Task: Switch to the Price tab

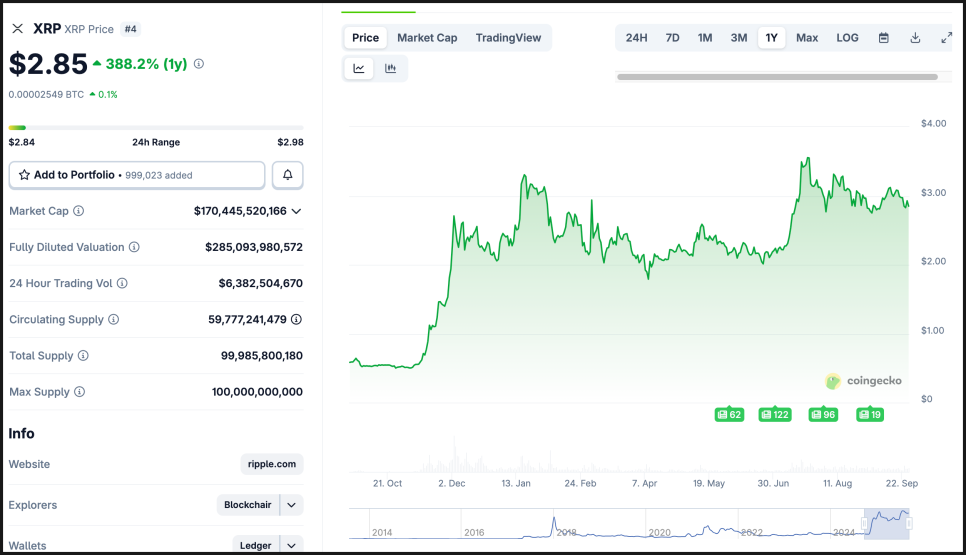Action: coord(365,38)
